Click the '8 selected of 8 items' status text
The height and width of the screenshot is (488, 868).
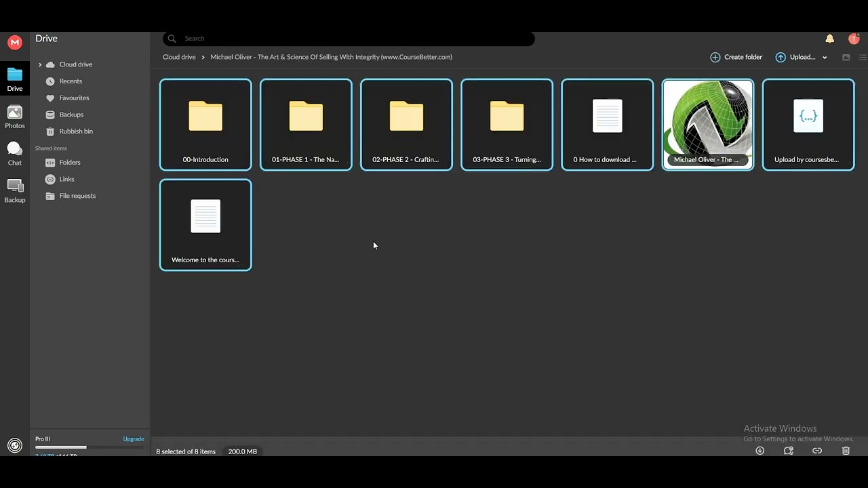click(x=186, y=451)
